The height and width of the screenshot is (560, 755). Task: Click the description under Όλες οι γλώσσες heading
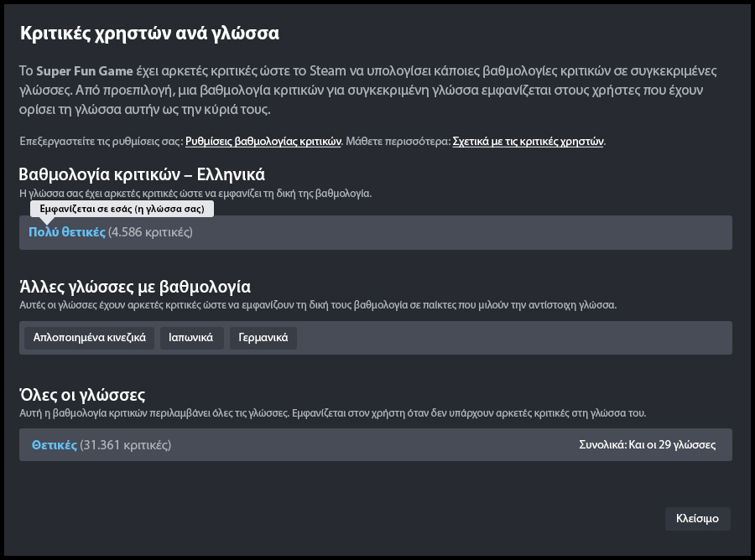pos(331,413)
